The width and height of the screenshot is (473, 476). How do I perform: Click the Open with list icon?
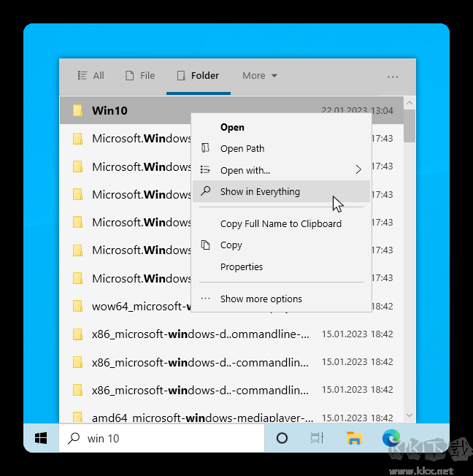pos(206,169)
